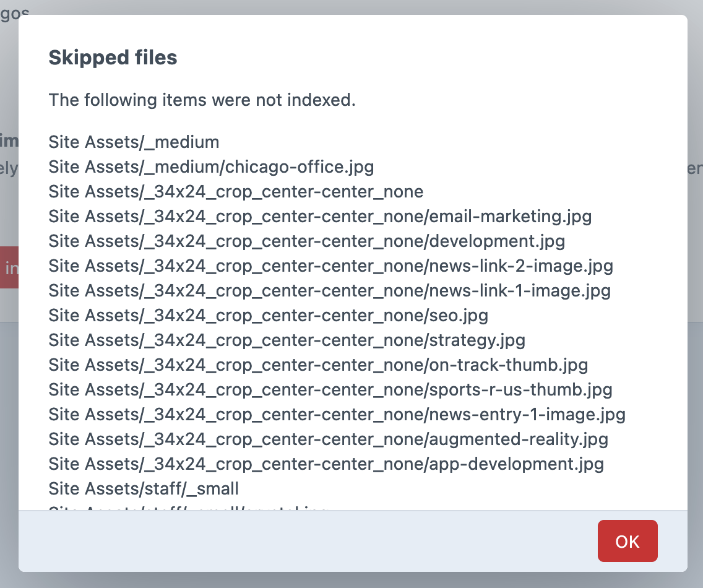703x588 pixels.
Task: Select the strategy.jpg list item
Action: click(x=287, y=340)
